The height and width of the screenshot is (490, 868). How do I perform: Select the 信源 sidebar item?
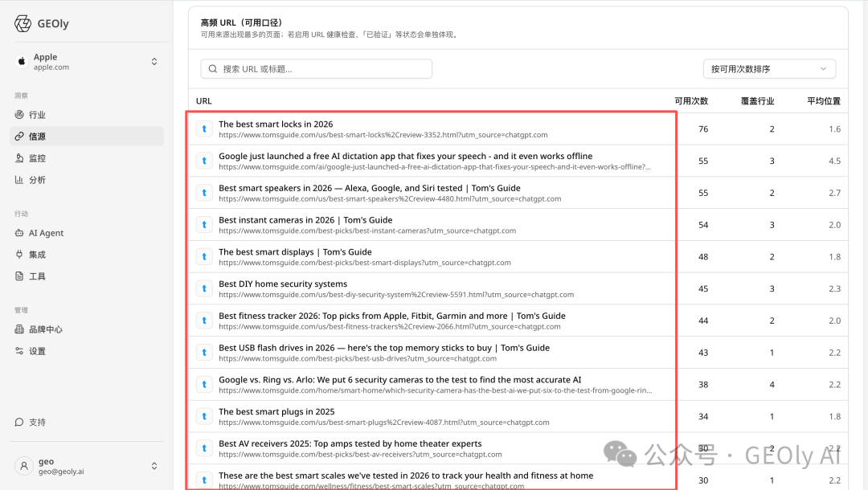coord(87,137)
